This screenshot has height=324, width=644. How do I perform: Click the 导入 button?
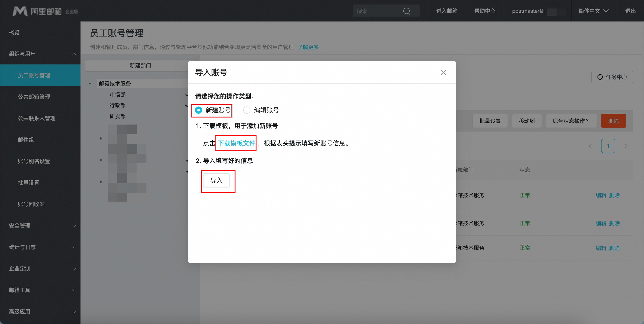pos(216,180)
